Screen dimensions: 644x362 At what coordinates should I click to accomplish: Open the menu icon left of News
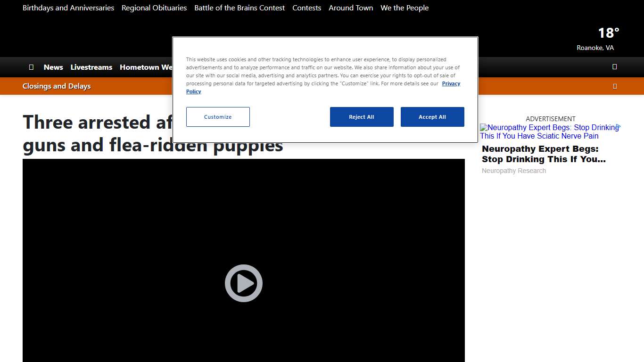pyautogui.click(x=31, y=67)
